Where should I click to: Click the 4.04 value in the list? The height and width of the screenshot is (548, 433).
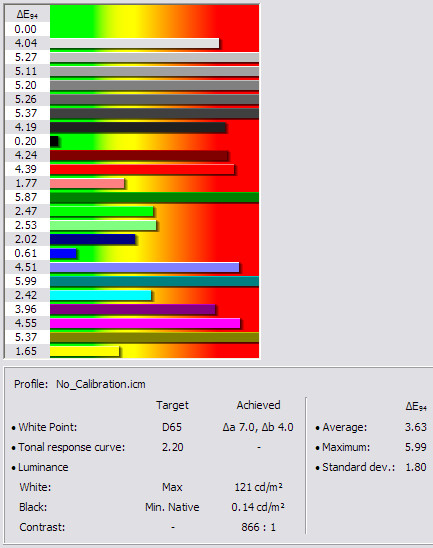point(26,43)
